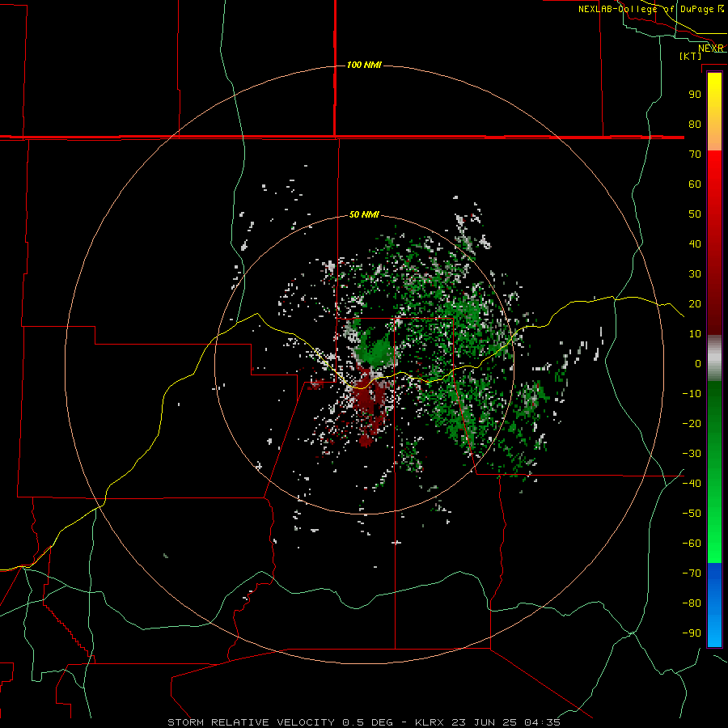
Task: Click the -60 value on the velocity scale
Action: pyautogui.click(x=692, y=544)
